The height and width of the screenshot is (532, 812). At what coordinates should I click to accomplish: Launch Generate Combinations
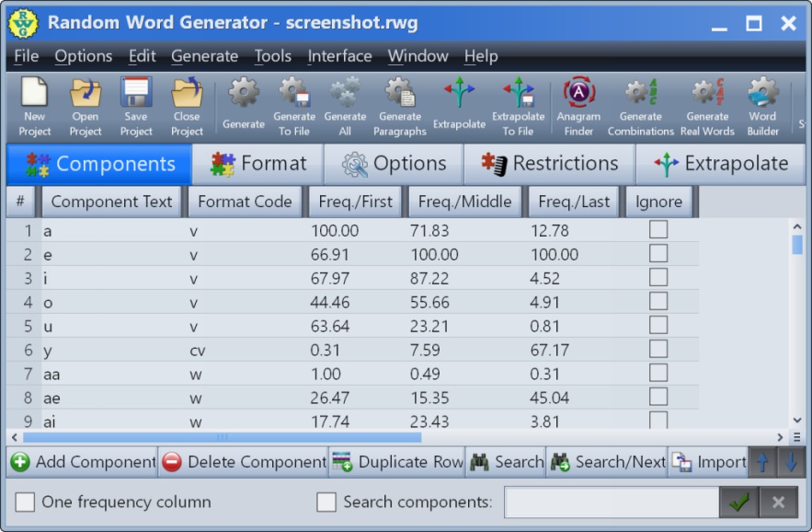(641, 106)
